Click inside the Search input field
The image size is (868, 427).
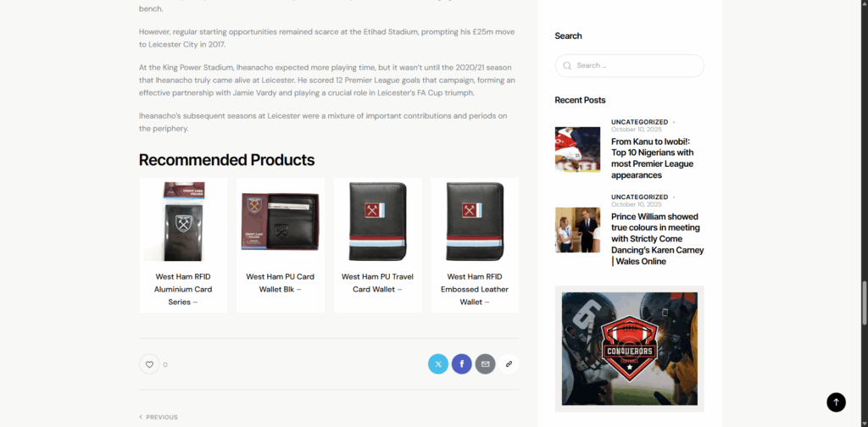click(630, 65)
